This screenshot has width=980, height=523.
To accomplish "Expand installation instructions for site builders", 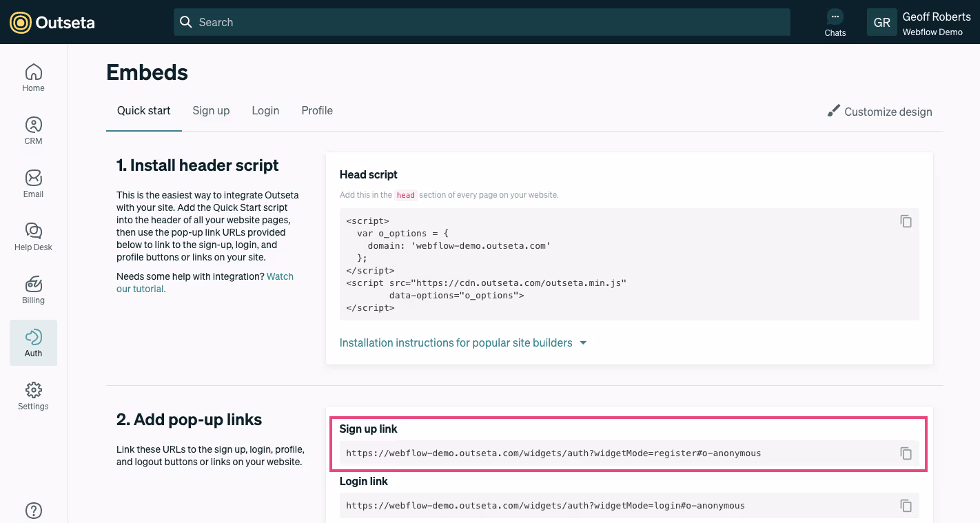I will tap(463, 342).
